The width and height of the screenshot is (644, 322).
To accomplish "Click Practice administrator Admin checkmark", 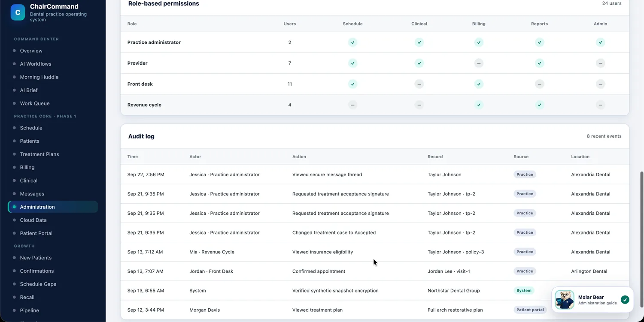I will 600,42.
